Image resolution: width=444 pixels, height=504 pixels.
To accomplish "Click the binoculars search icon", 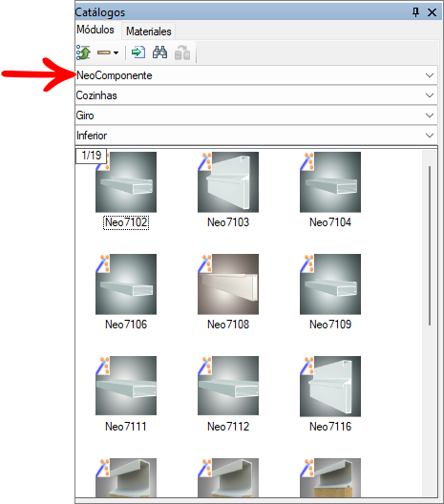I will pos(159,52).
